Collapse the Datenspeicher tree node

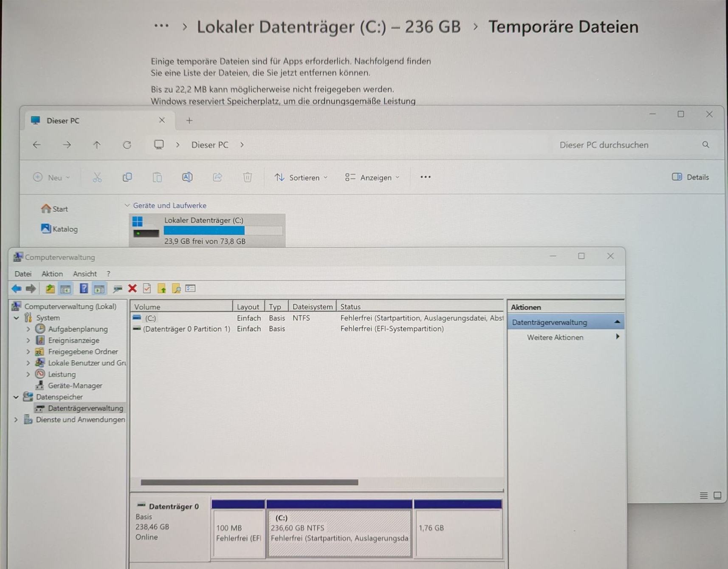(x=16, y=397)
